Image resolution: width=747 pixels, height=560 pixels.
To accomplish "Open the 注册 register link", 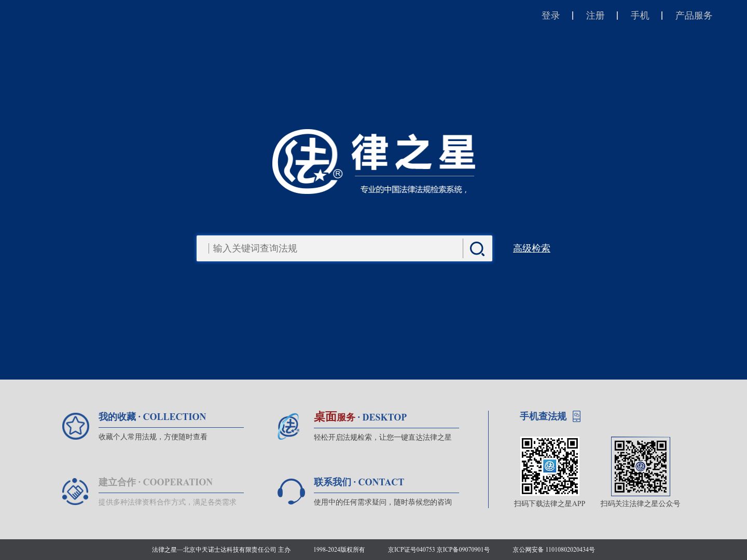I will pyautogui.click(x=596, y=16).
